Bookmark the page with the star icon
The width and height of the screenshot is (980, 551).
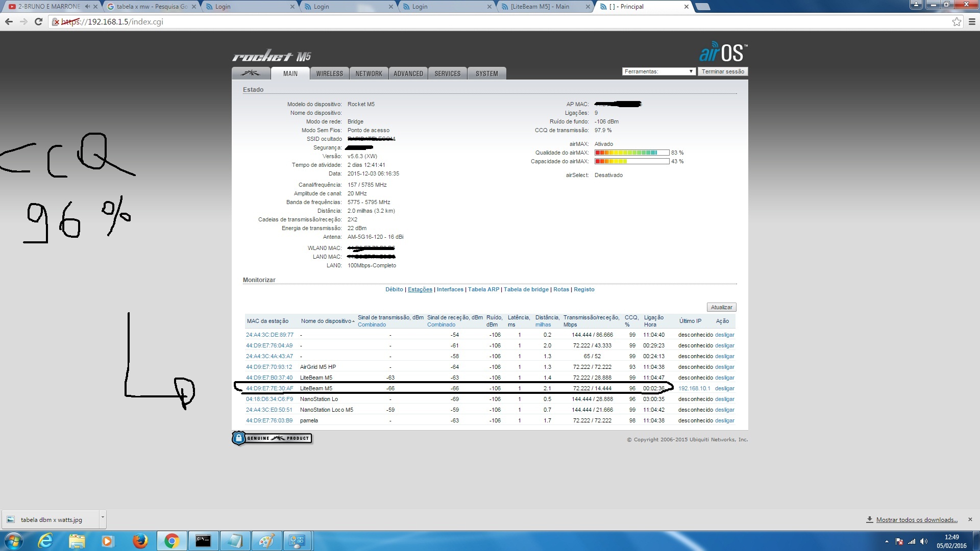click(957, 21)
